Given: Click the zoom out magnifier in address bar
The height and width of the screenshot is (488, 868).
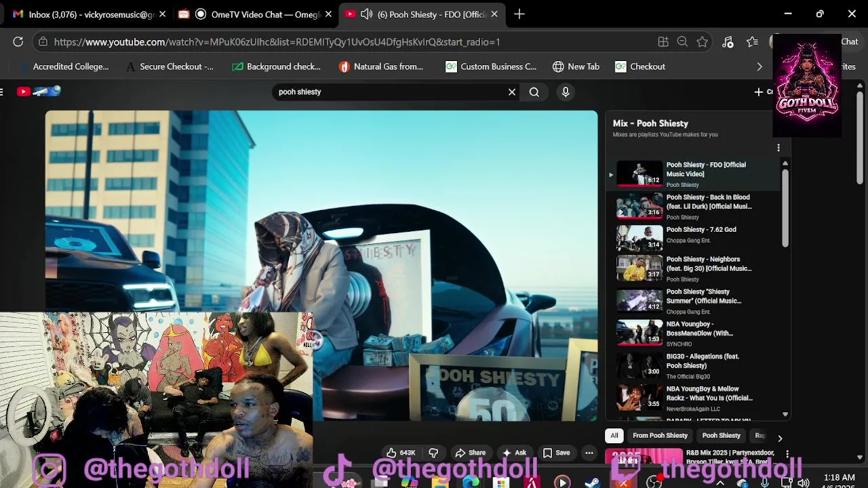Looking at the screenshot, I should pyautogui.click(x=682, y=42).
